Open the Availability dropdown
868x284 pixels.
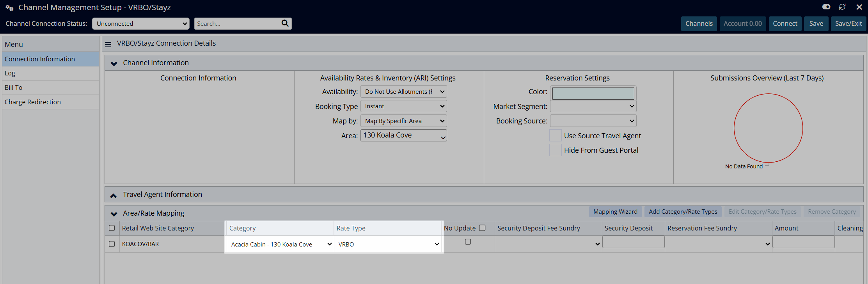pos(404,91)
